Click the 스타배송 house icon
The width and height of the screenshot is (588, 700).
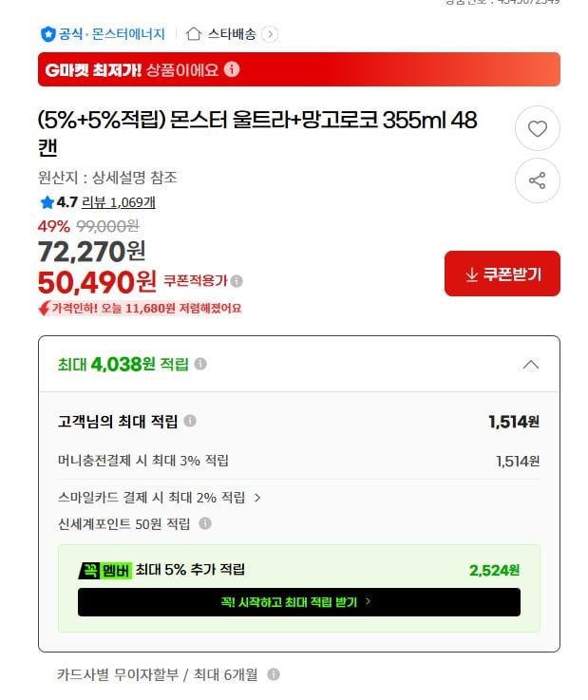[x=194, y=34]
